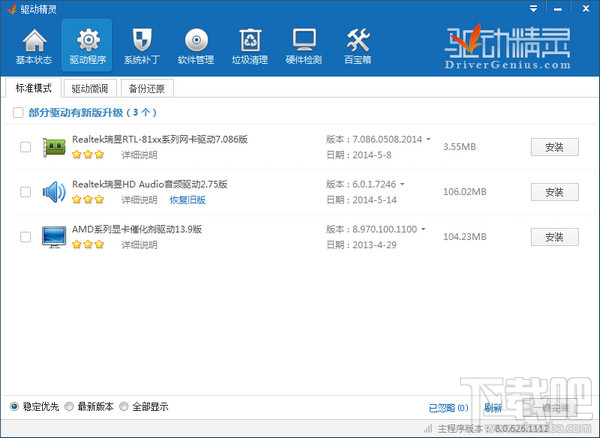Image resolution: width=600 pixels, height=438 pixels.
Task: Install the Realtek HD Audio driver
Action: coord(554,192)
